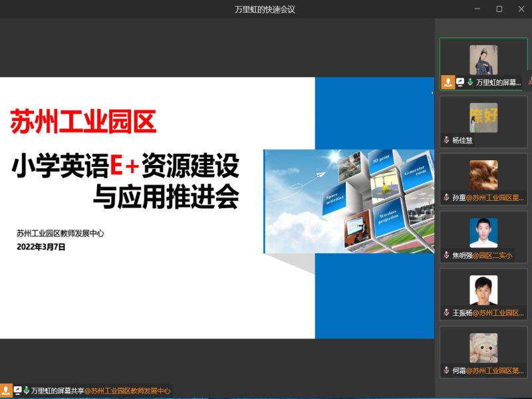Click the name 孙童@苏州工业园区星
Viewport: 532px width, 399px height.
coord(488,198)
